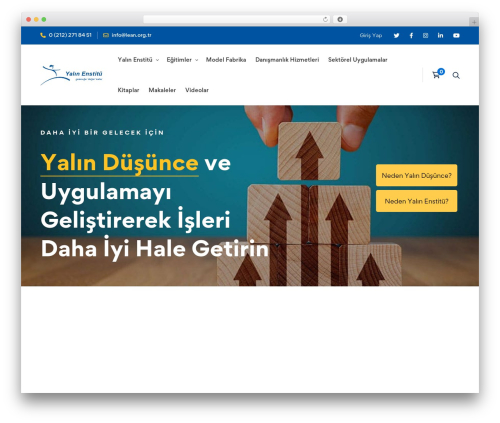Screen dimensions: 500x423
Task: Click the browser reload icon
Action: tap(325, 19)
